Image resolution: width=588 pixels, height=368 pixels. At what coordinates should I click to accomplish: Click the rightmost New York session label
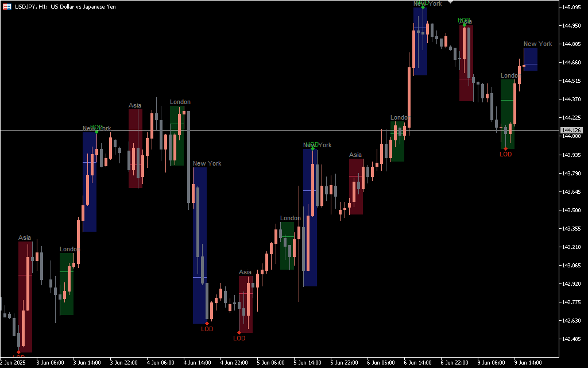[x=537, y=44]
